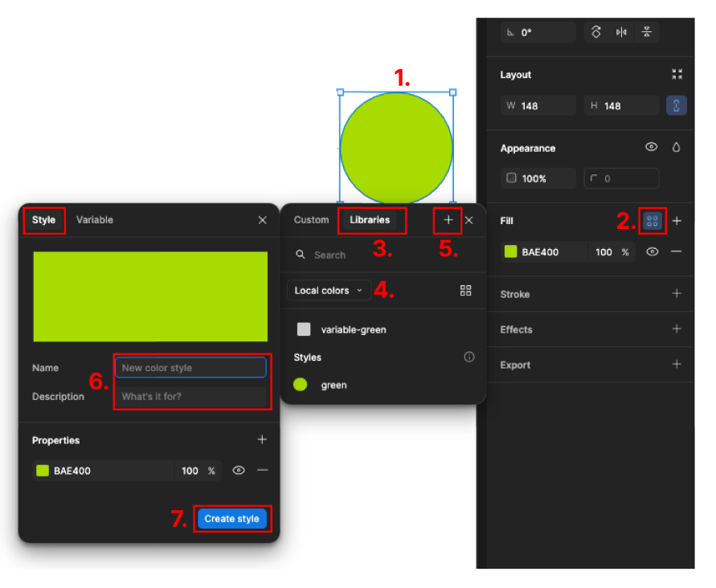Click the Create style button

click(232, 519)
